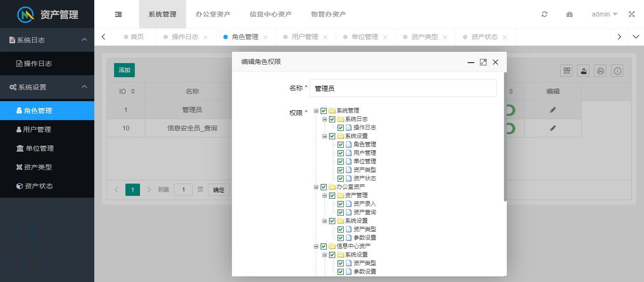Toggle the 角色管理 permission checkbox
This screenshot has width=644, height=282.
(341, 145)
